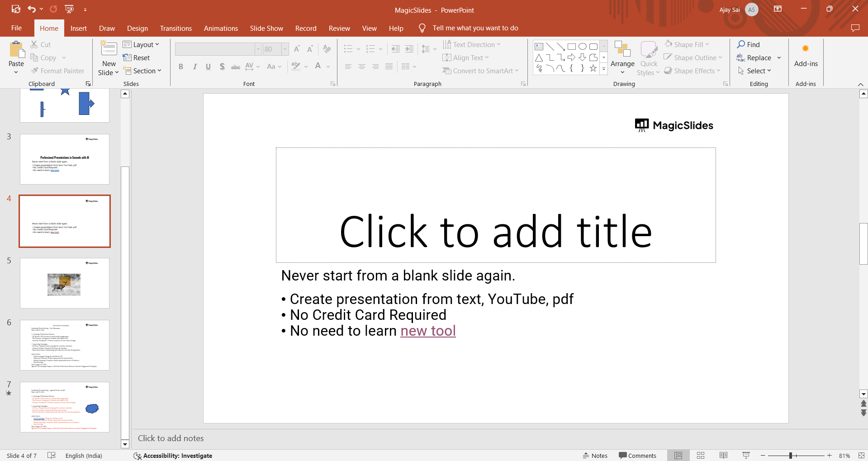The height and width of the screenshot is (461, 868).
Task: Toggle the Notes pane
Action: point(595,456)
